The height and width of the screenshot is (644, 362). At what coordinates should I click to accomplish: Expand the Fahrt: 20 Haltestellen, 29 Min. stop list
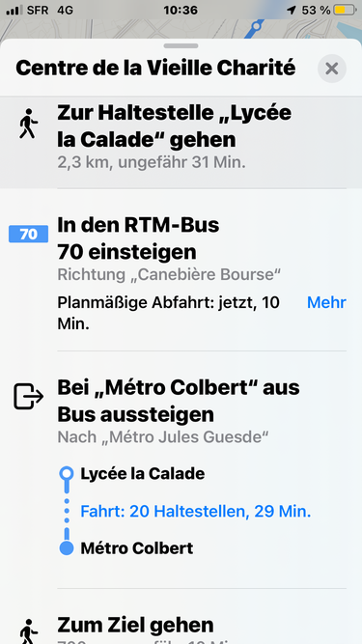pos(195,512)
